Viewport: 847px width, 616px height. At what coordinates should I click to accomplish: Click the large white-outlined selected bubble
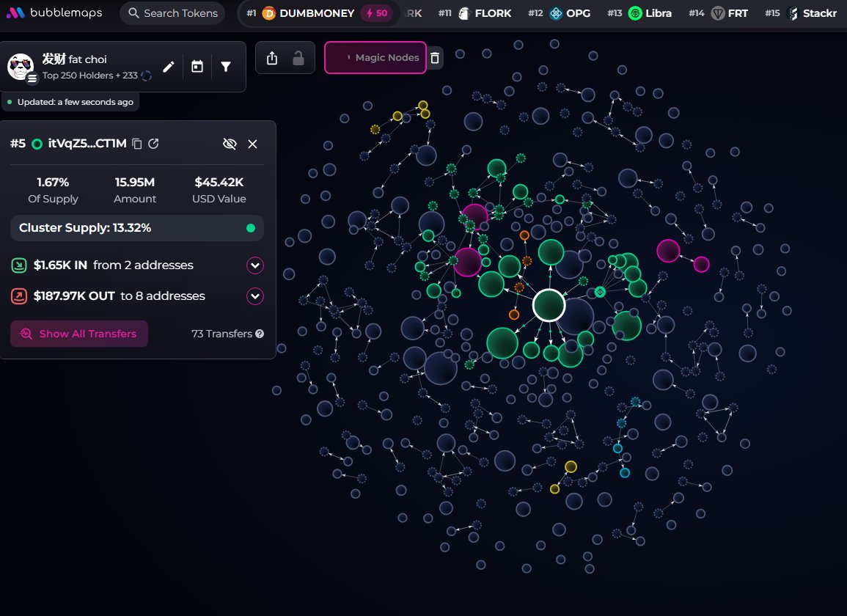pyautogui.click(x=549, y=305)
